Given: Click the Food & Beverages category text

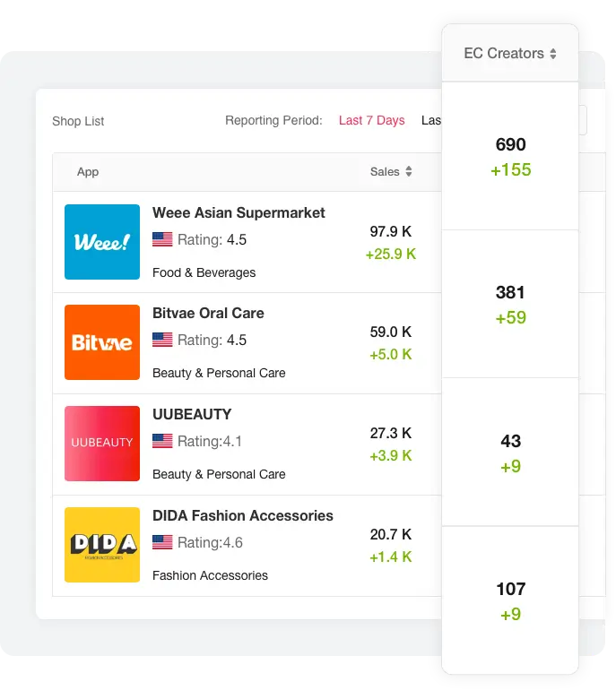Looking at the screenshot, I should [x=204, y=272].
